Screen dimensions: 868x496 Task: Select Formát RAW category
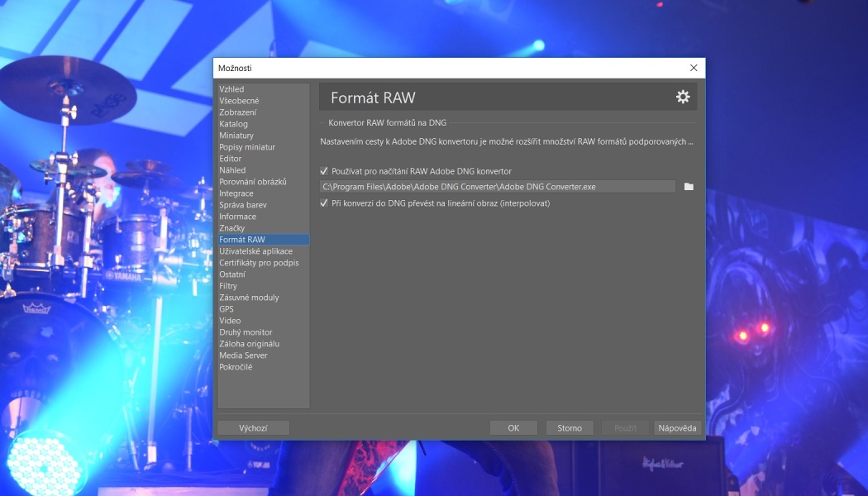coord(264,240)
